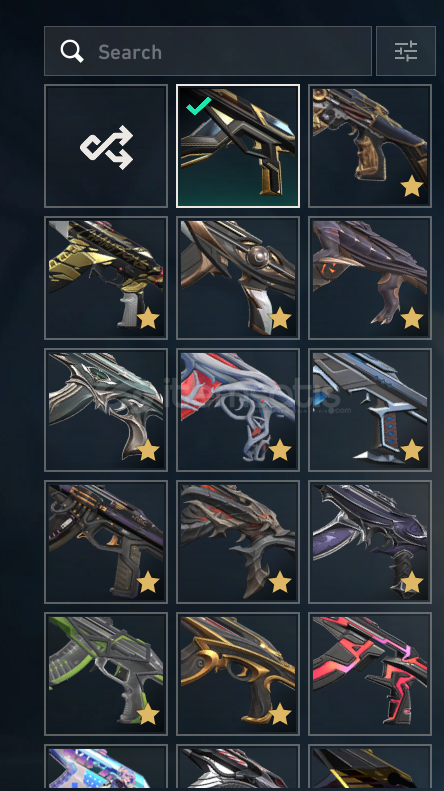The width and height of the screenshot is (444, 791).
Task: Select the red and pink neon gun skin
Action: tap(370, 674)
